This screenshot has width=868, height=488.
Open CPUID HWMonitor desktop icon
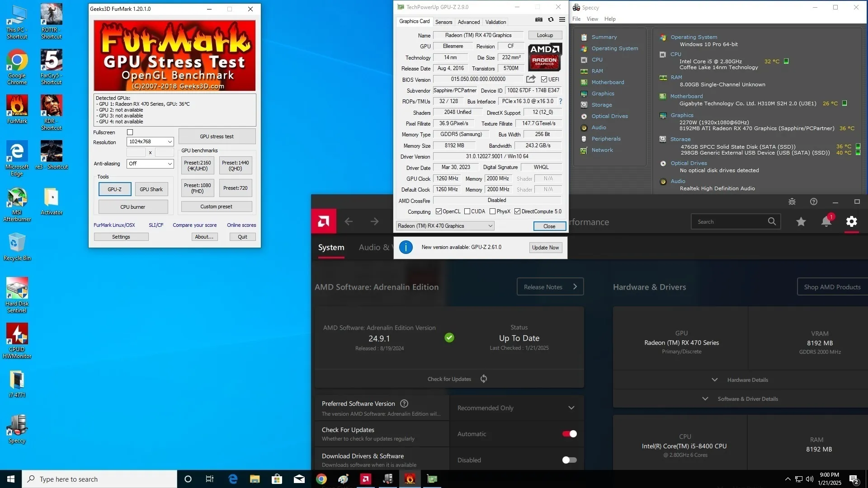click(x=17, y=341)
